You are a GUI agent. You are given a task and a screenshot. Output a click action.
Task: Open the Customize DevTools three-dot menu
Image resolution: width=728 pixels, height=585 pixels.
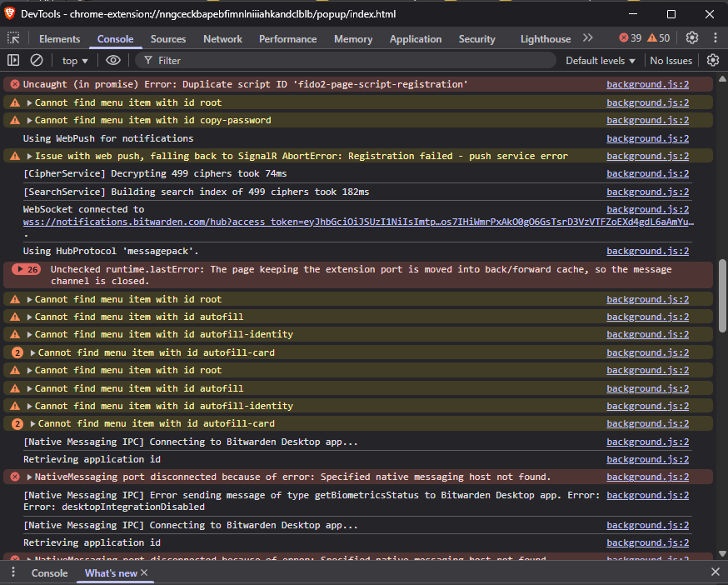pos(716,38)
